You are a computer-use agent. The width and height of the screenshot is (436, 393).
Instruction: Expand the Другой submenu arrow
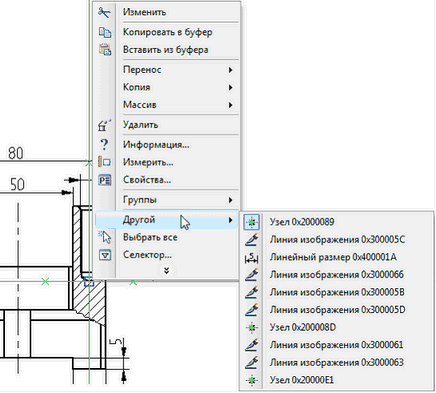(230, 220)
